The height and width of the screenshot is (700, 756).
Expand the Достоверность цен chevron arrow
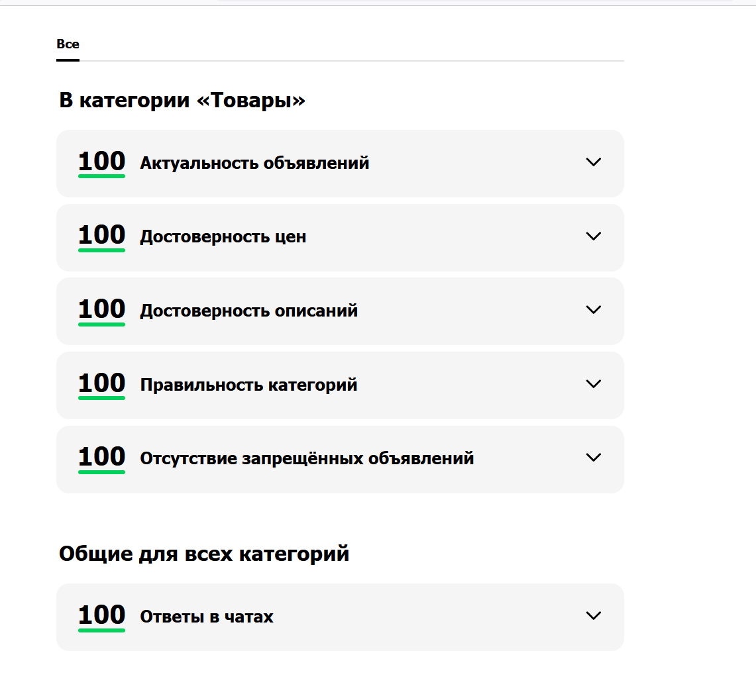click(x=593, y=236)
